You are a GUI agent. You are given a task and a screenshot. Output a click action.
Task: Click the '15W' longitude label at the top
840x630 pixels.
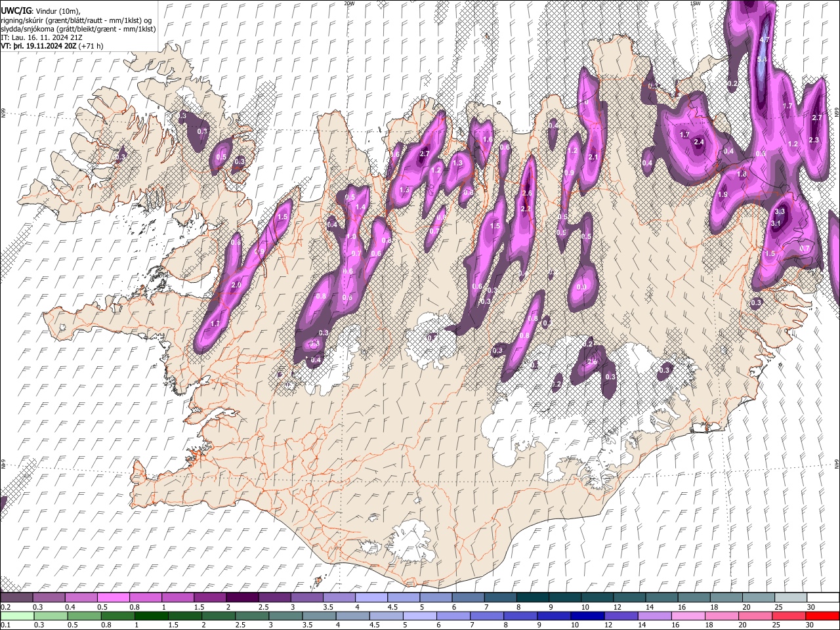(x=695, y=3)
